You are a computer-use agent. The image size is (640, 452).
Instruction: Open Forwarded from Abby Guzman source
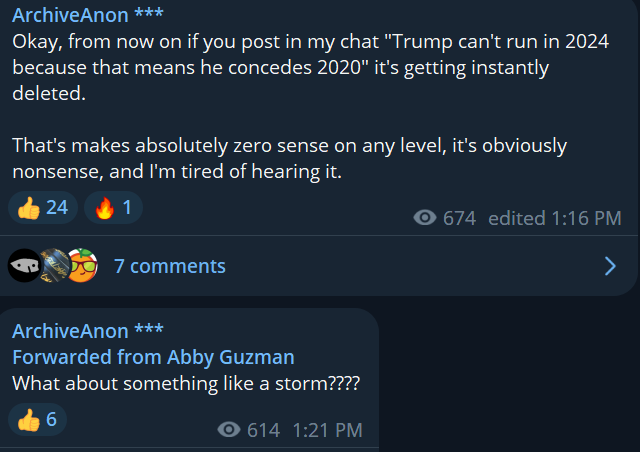(x=153, y=357)
